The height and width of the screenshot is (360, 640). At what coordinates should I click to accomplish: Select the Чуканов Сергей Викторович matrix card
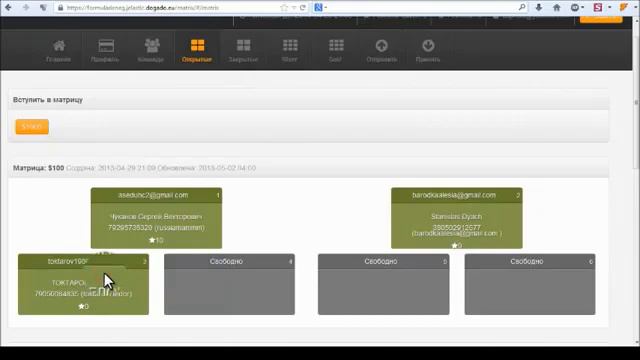[x=156, y=218]
